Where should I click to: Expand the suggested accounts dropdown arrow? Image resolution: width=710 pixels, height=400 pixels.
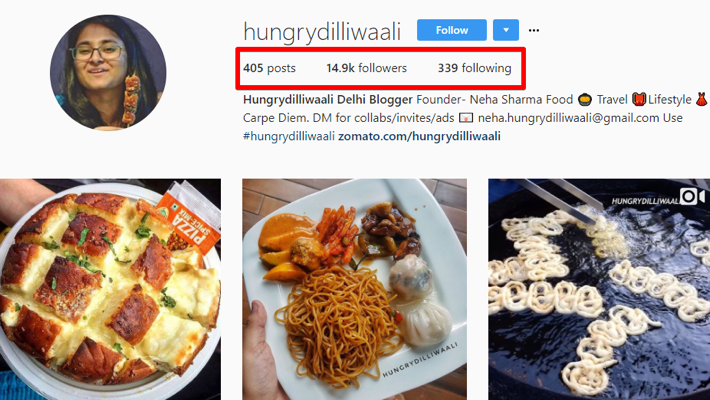point(506,30)
